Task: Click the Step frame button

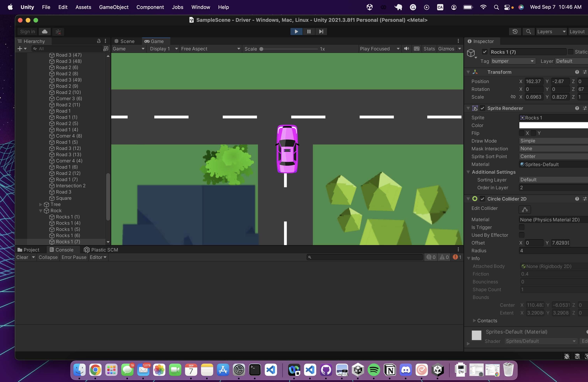Action: click(x=321, y=32)
